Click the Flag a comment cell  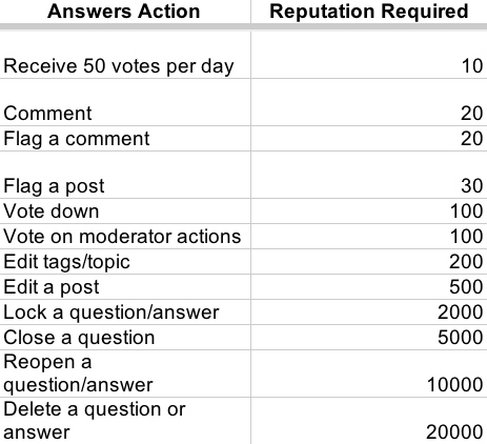[125, 138]
